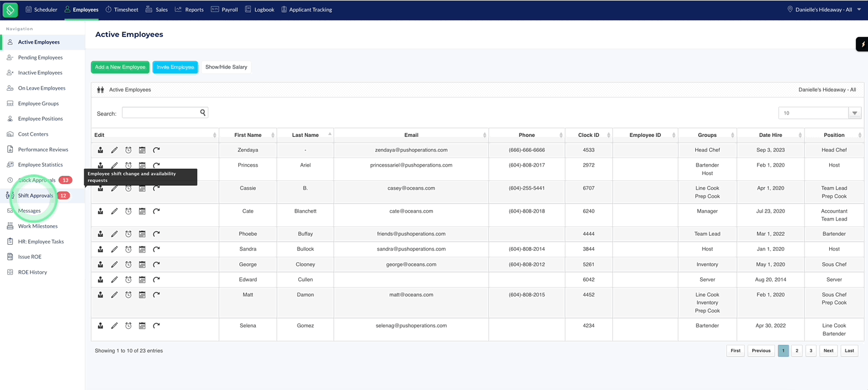This screenshot has height=390, width=868.
Task: Click the email cate@oceans.com
Action: tap(411, 211)
